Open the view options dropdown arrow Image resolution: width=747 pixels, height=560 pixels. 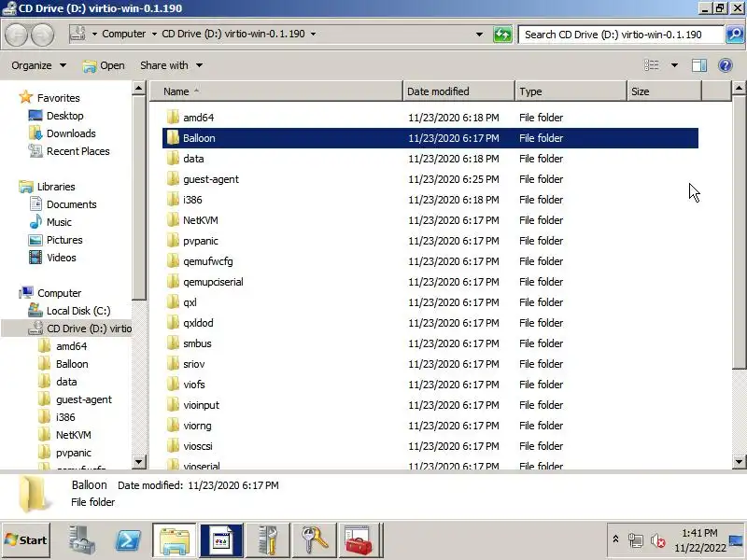pyautogui.click(x=674, y=65)
